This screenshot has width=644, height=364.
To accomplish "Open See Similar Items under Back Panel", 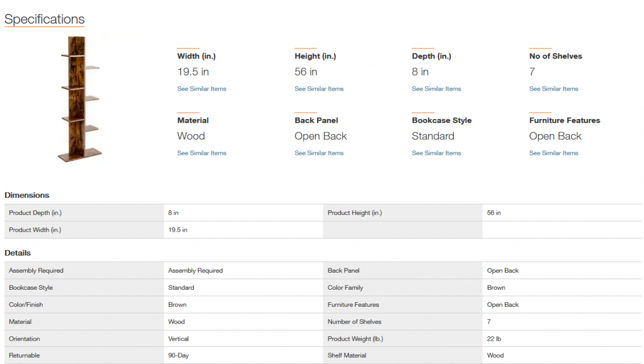I will coord(319,153).
